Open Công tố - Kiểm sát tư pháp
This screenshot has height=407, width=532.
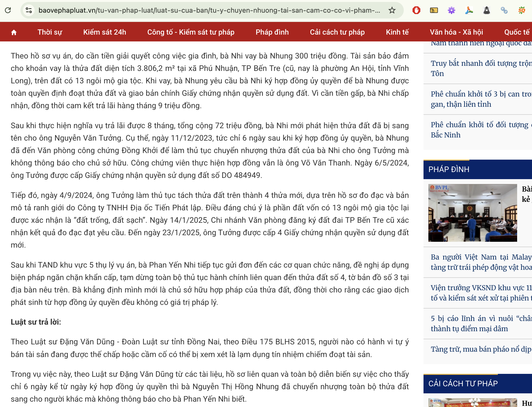[x=191, y=32]
